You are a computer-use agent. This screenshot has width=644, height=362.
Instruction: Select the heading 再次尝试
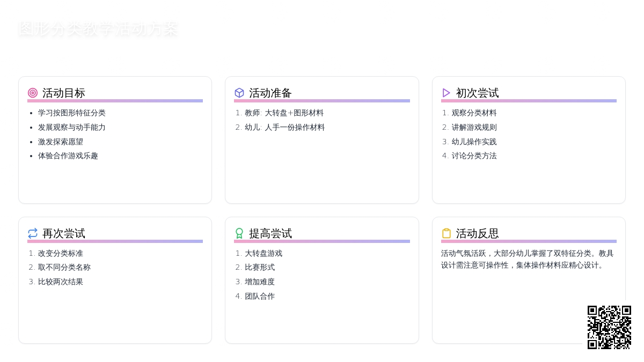click(64, 233)
